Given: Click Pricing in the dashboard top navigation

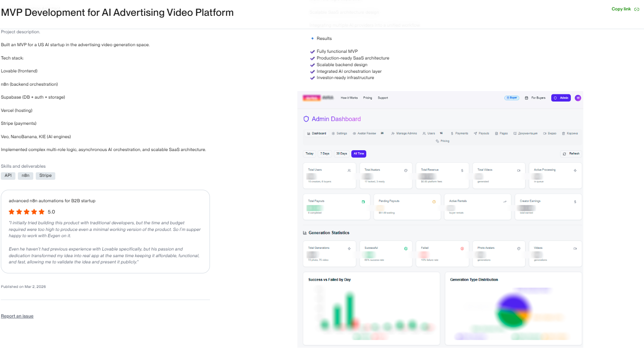Looking at the screenshot, I should click(x=368, y=98).
